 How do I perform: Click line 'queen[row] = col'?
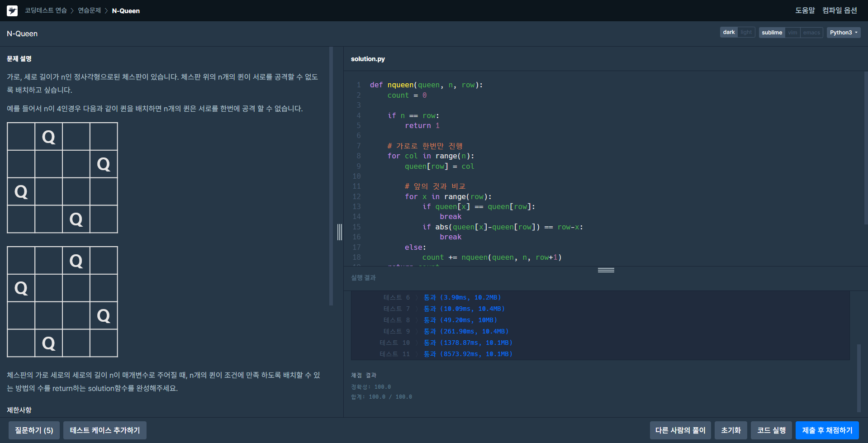pos(439,167)
